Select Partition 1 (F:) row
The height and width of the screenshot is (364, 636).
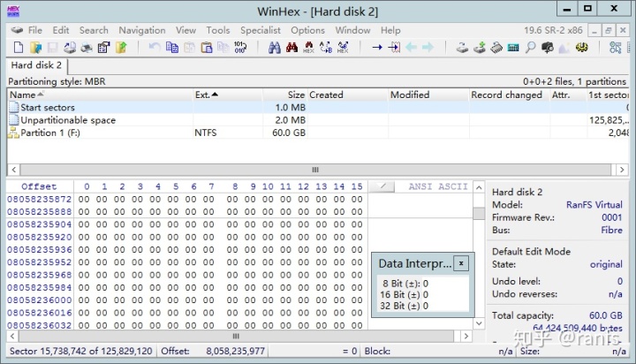(x=318, y=133)
